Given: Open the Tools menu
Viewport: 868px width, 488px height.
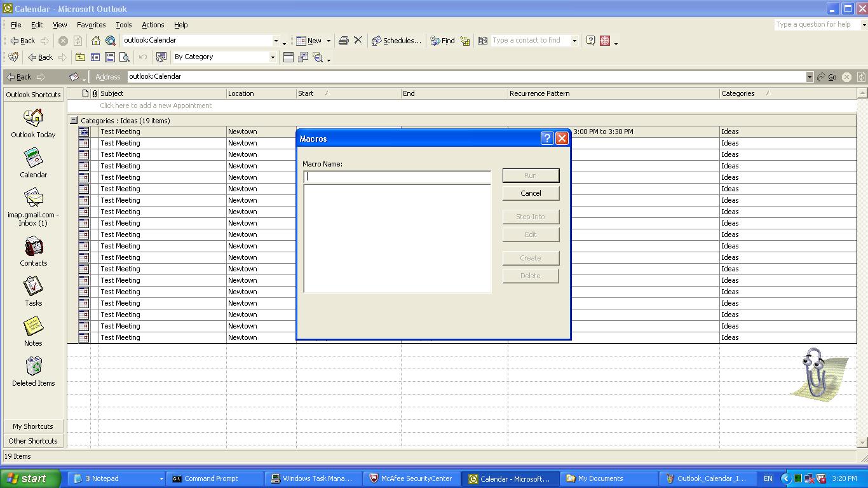Looking at the screenshot, I should (x=123, y=25).
